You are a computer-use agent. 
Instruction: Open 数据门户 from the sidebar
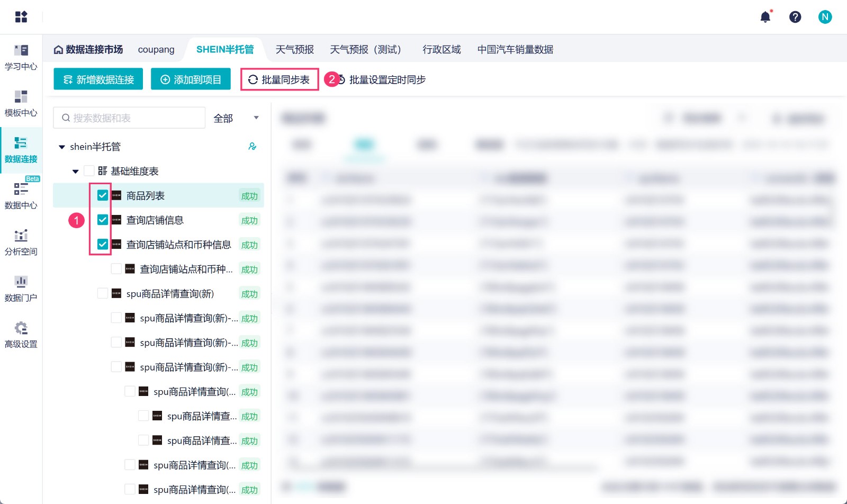(21, 289)
